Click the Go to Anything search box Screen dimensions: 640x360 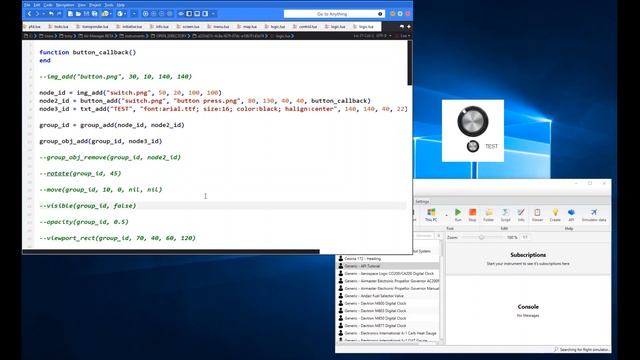[x=334, y=14]
